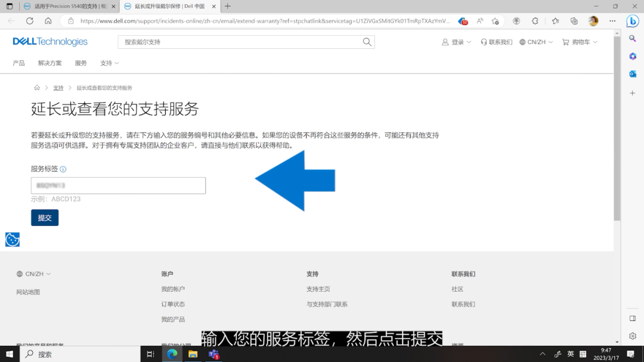Open File Explorer from the taskbar
Viewport: 644px width, 362px height.
click(x=193, y=353)
